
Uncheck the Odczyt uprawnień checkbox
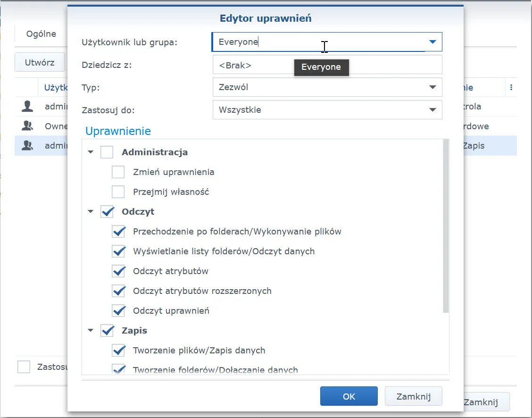pos(118,311)
